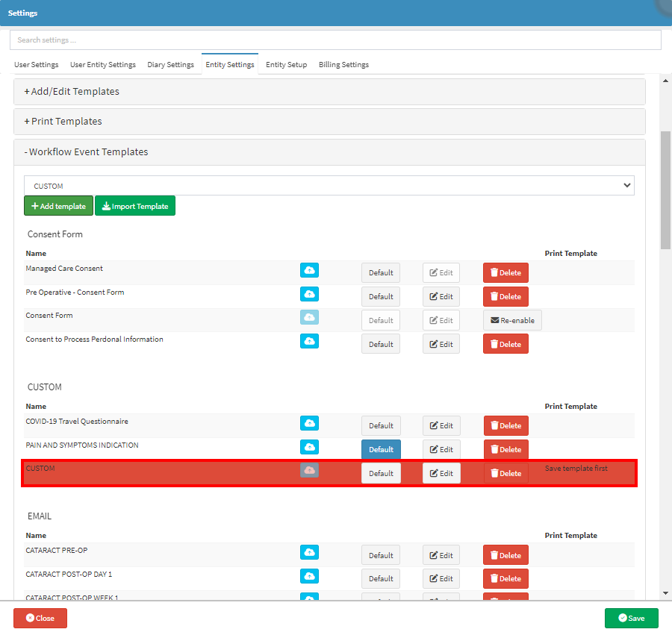672x635 pixels.
Task: Click the vertical scrollbar thumb
Action: point(666,190)
